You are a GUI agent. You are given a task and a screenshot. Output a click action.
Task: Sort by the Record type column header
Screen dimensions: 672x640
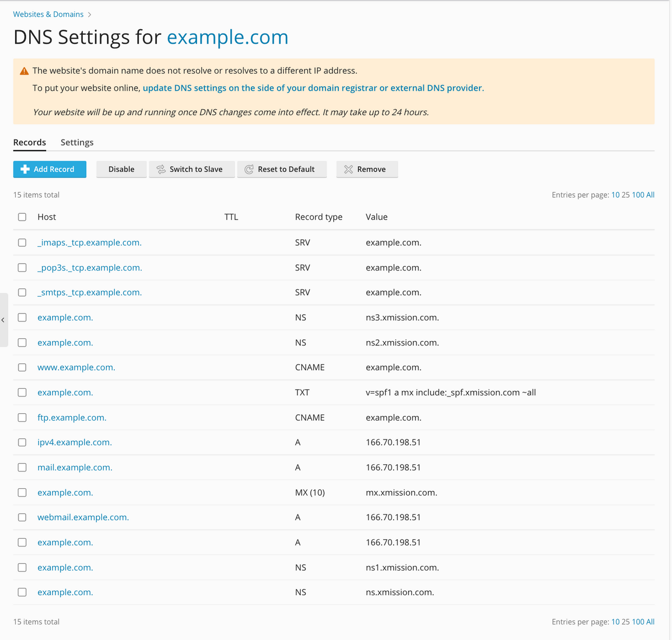tap(319, 217)
